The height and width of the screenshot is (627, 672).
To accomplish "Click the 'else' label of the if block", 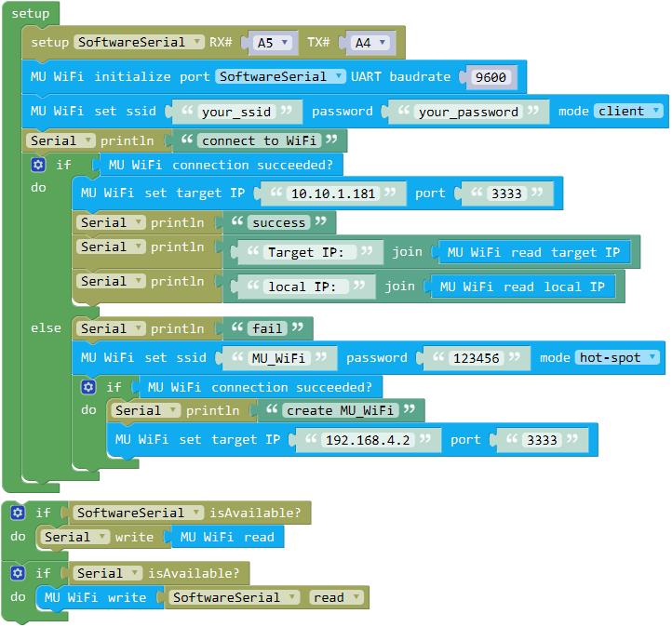I will coord(46,328).
